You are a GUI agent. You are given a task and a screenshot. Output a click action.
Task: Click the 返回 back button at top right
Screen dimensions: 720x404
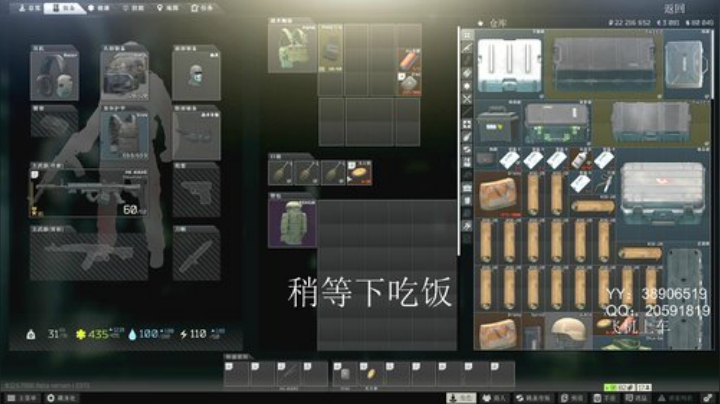click(675, 8)
